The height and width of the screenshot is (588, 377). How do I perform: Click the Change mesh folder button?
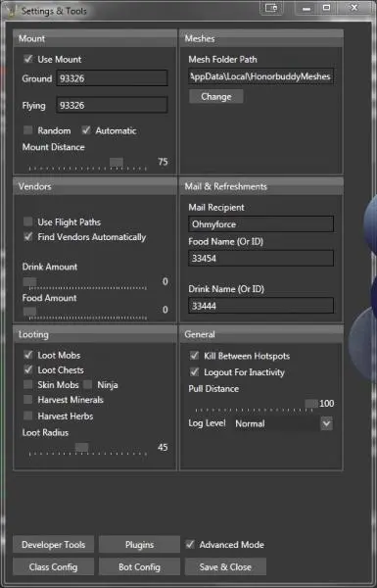coord(216,96)
